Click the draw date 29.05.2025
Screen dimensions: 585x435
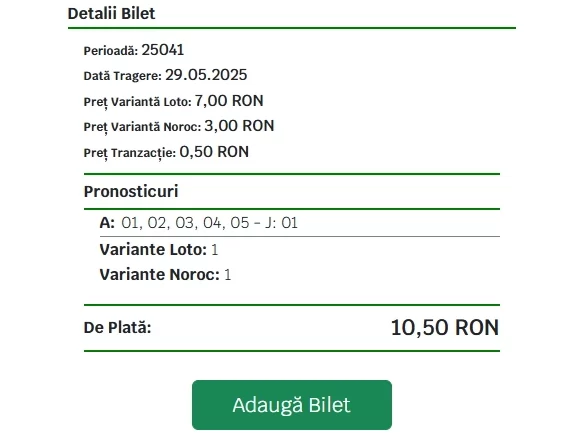click(x=206, y=75)
